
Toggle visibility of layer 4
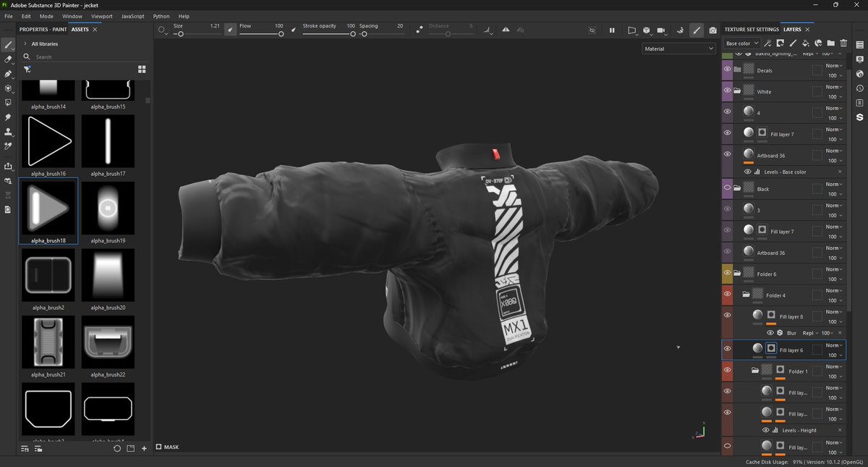click(x=728, y=112)
